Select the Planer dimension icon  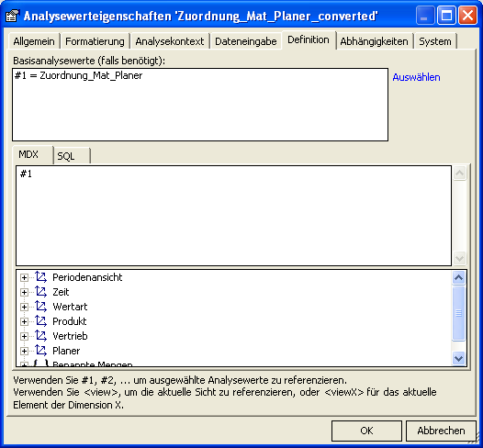coord(40,351)
